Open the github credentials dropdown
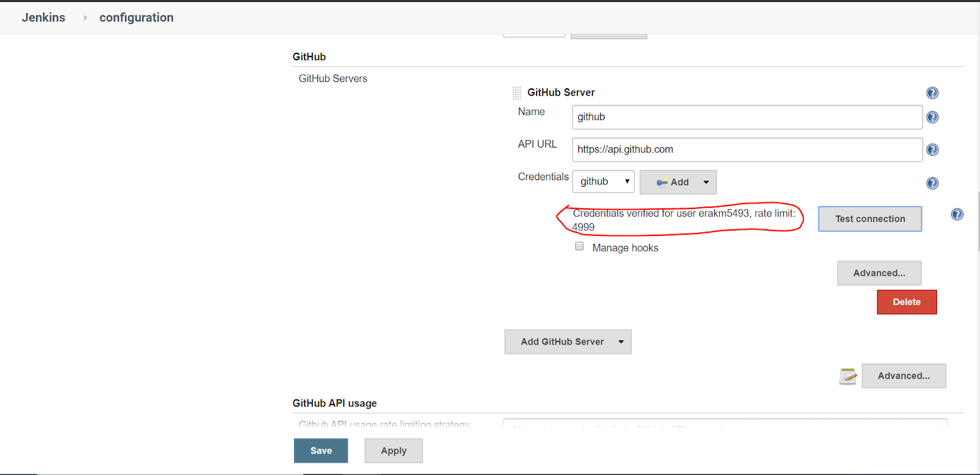The image size is (980, 475). coord(603,181)
